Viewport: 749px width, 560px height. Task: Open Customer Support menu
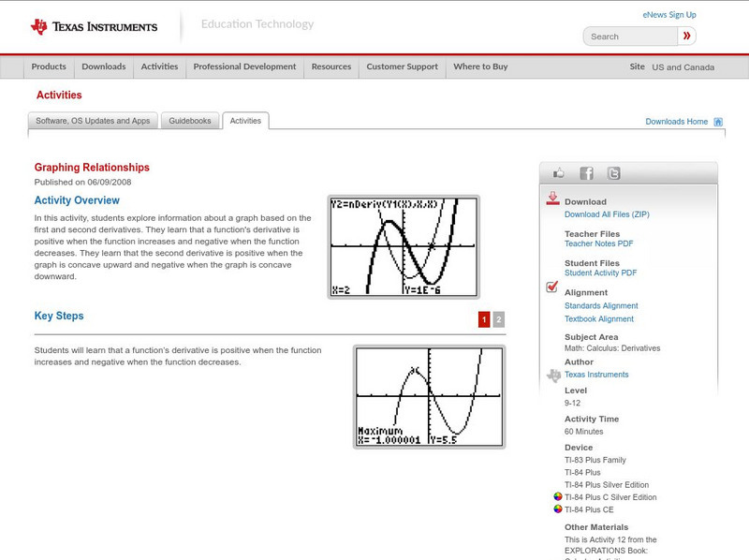(403, 66)
